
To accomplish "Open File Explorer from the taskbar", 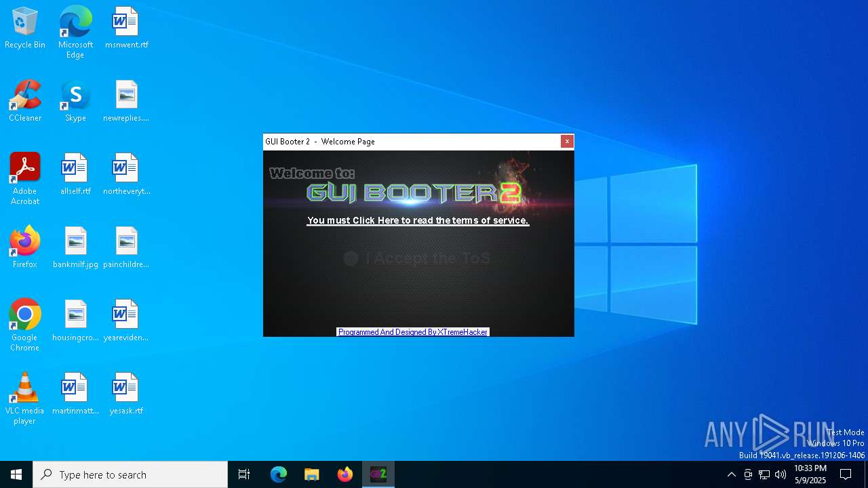I will click(312, 474).
